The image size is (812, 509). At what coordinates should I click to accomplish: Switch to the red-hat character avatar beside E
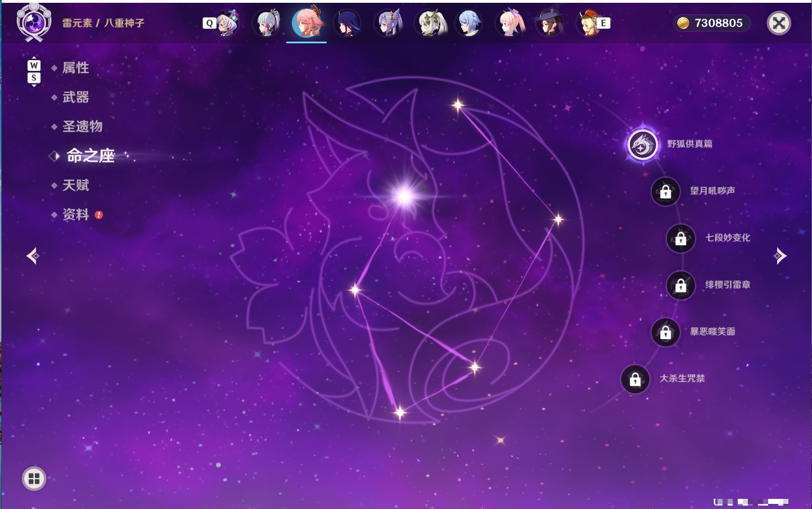pos(589,23)
